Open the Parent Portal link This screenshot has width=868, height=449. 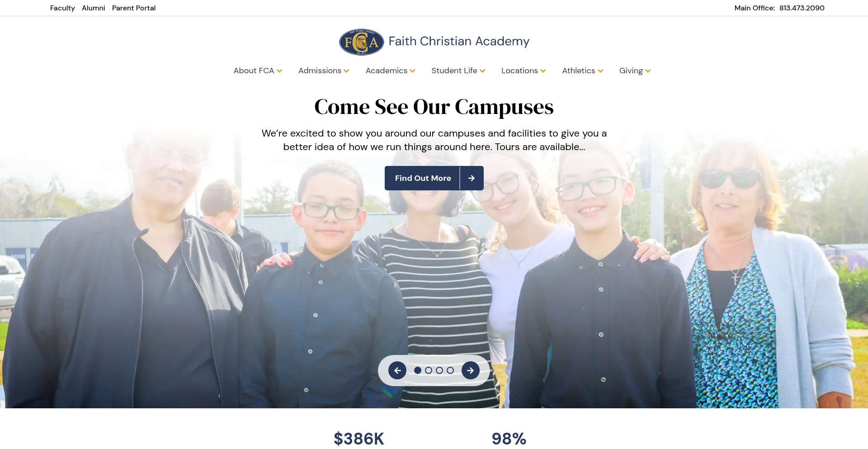134,8
